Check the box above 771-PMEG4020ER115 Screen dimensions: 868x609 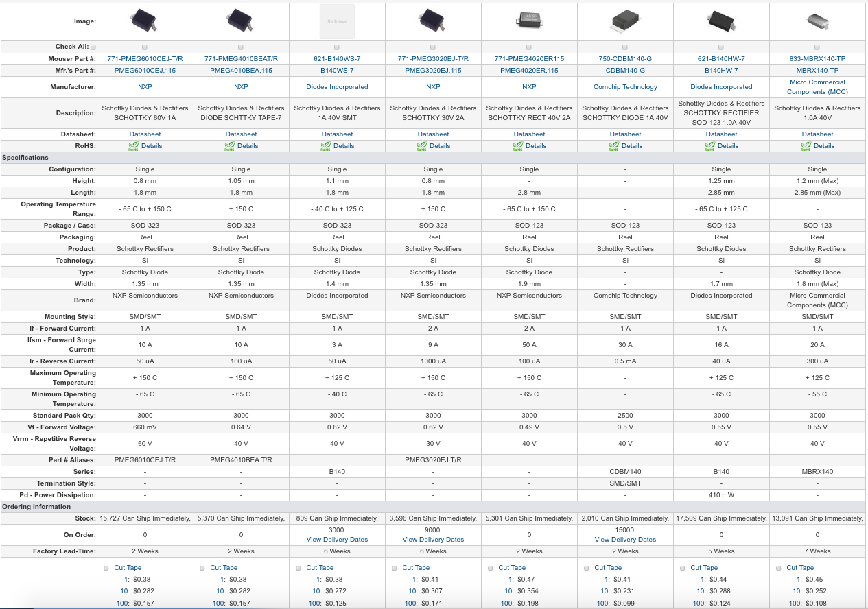pyautogui.click(x=529, y=47)
